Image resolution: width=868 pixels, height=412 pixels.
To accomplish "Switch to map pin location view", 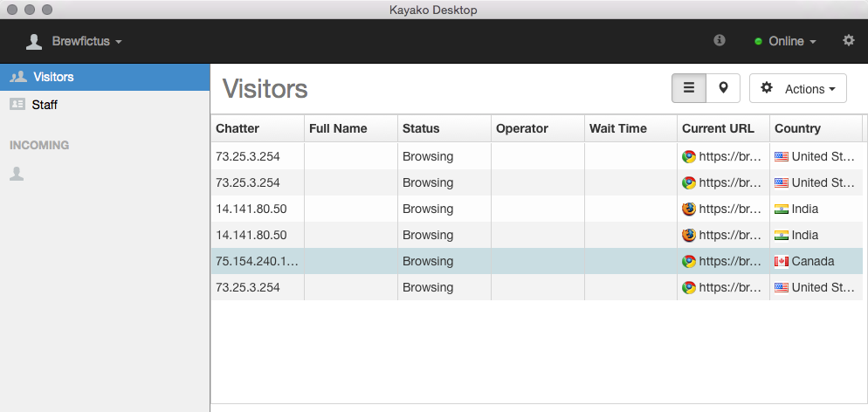I will click(723, 88).
